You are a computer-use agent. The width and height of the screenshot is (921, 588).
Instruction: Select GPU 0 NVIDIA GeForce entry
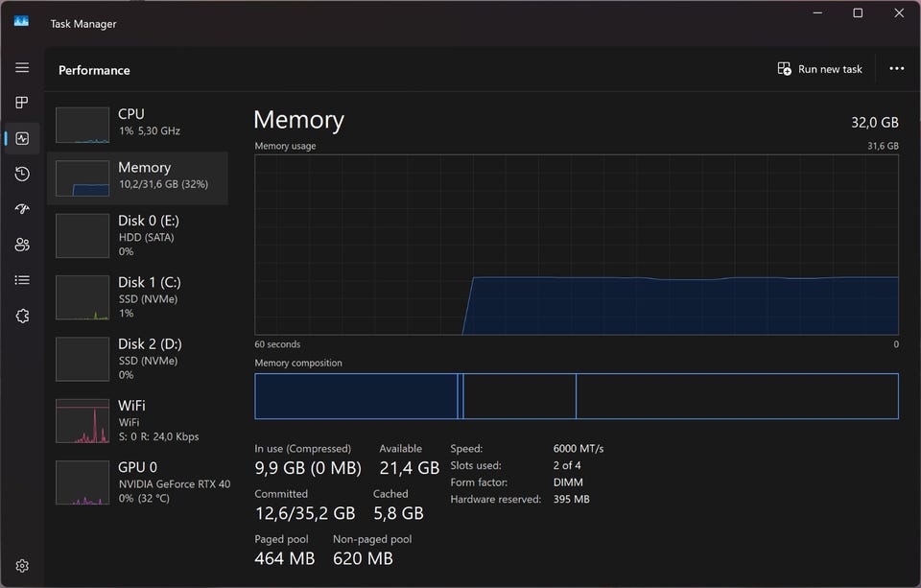139,482
